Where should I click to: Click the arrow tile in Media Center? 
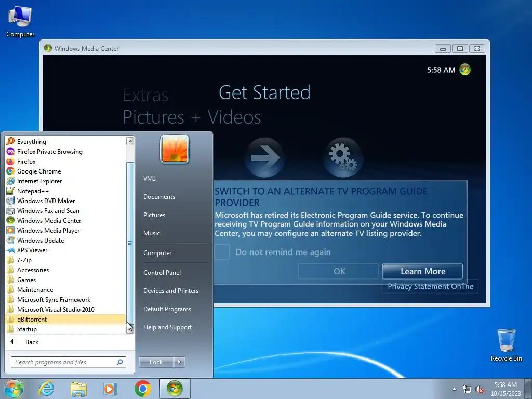[264, 158]
